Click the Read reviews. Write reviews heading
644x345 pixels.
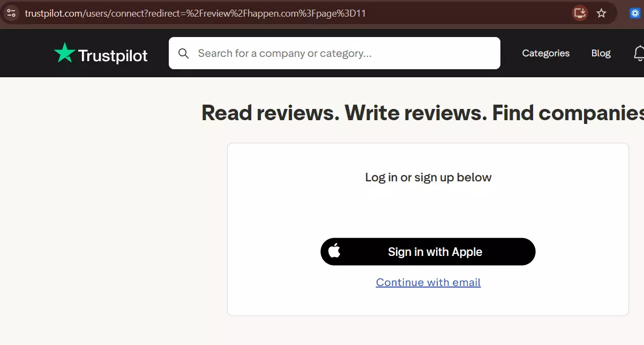(423, 113)
